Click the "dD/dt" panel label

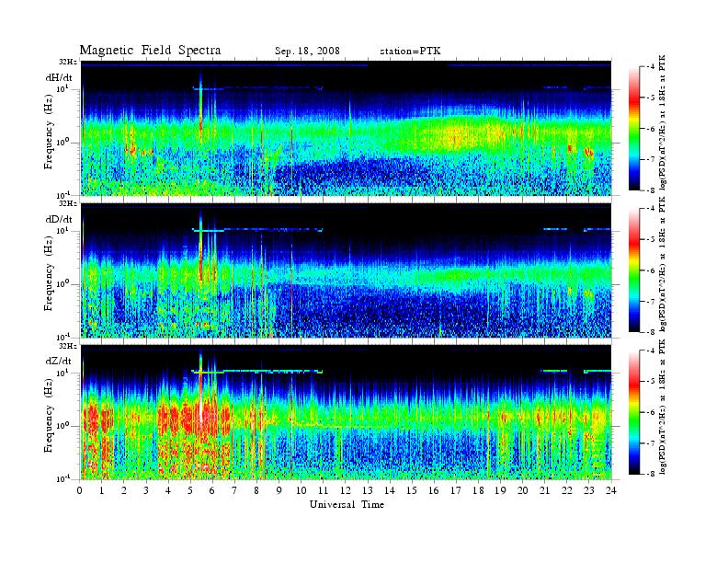pyautogui.click(x=59, y=219)
